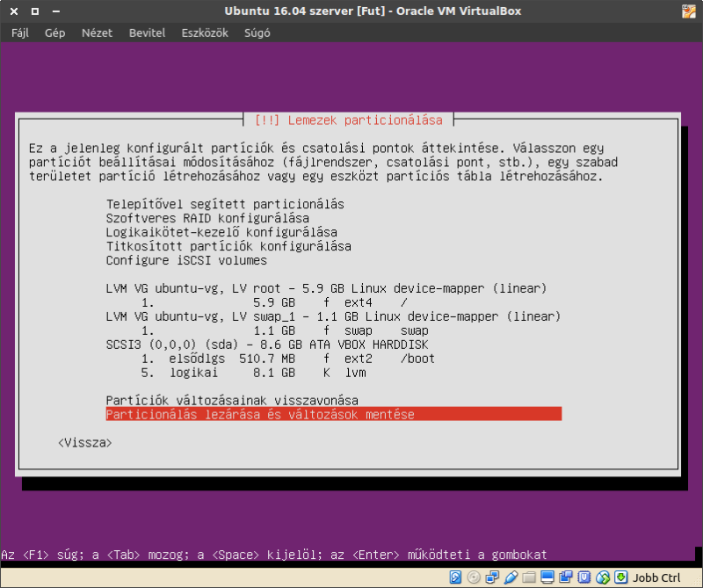Choose Configure iSCSI volumes
This screenshot has width=703, height=588.
(x=186, y=260)
